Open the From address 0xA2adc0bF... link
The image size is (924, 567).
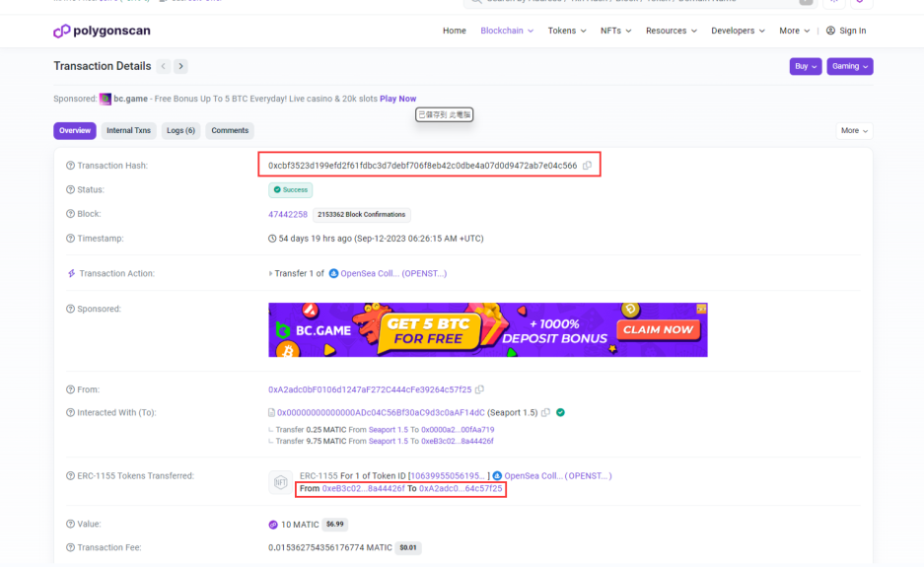pos(370,390)
